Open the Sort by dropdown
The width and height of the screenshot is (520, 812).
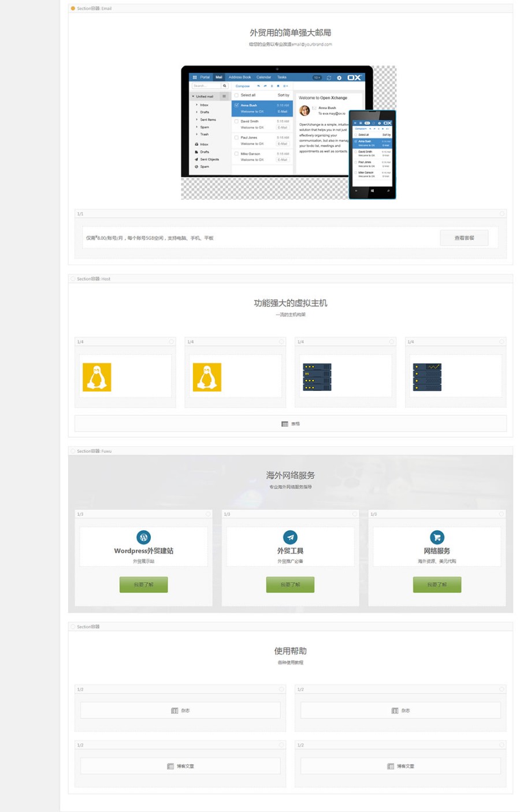tap(283, 95)
